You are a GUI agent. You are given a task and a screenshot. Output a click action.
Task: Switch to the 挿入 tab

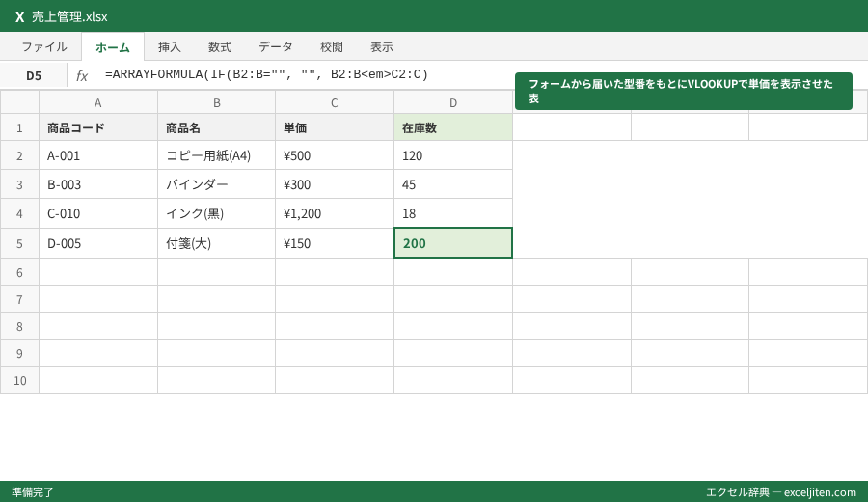pyautogui.click(x=170, y=47)
